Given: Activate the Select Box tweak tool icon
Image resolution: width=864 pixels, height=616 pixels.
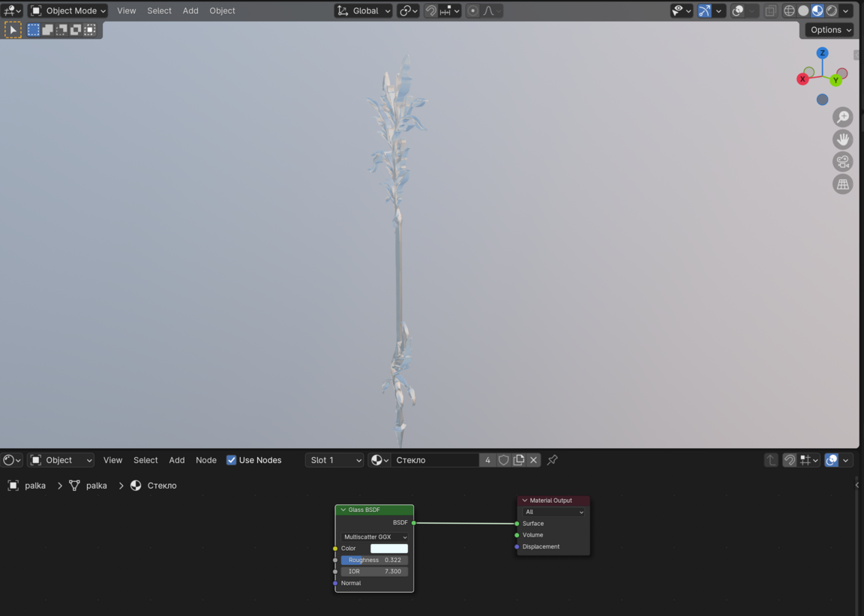Looking at the screenshot, I should 13,30.
